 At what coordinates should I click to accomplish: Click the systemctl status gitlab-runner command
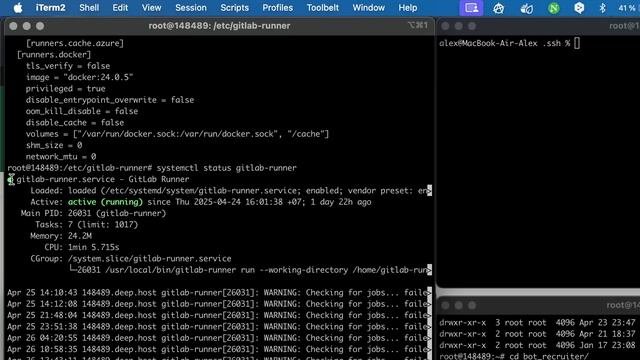coord(227,168)
